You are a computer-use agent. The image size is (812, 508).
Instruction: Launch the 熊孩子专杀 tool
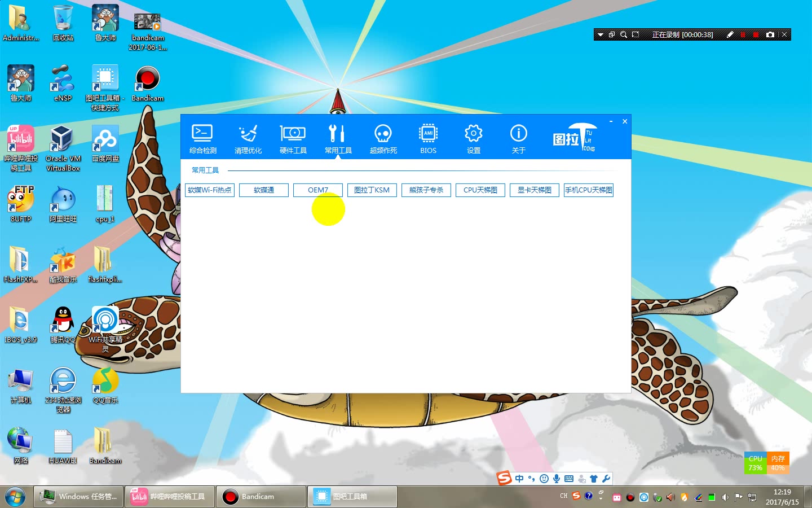426,190
